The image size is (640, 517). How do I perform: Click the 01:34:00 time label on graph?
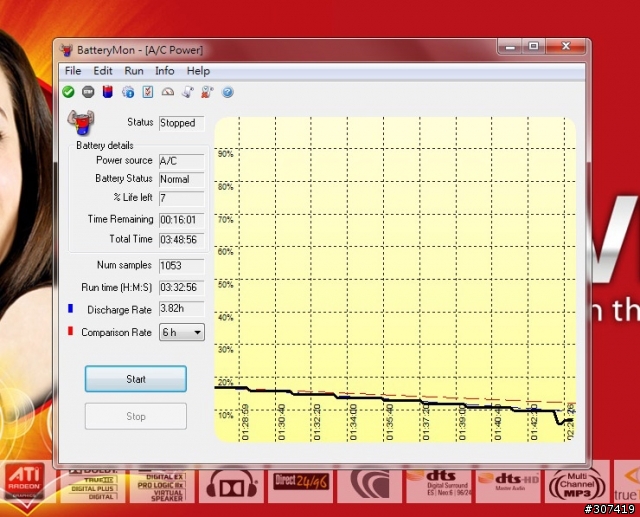click(353, 422)
